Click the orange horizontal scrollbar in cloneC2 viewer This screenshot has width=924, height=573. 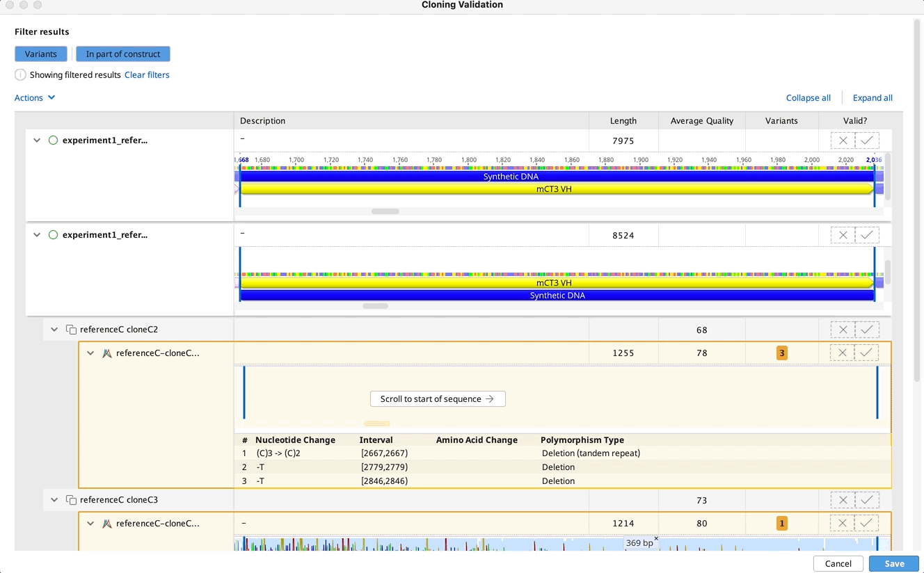377,423
